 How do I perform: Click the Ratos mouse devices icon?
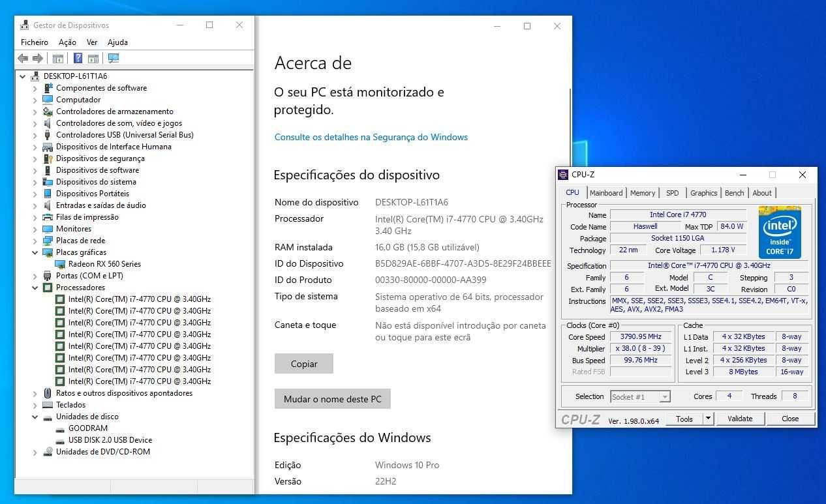(48, 393)
